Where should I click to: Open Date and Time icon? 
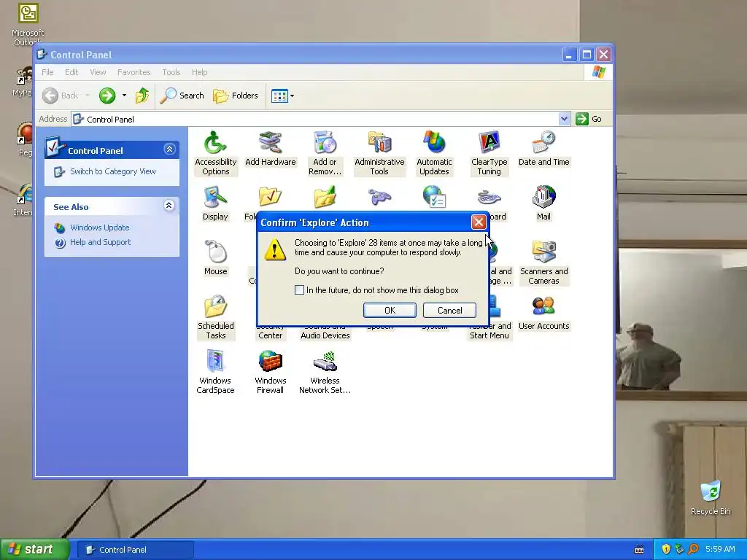coord(543,149)
